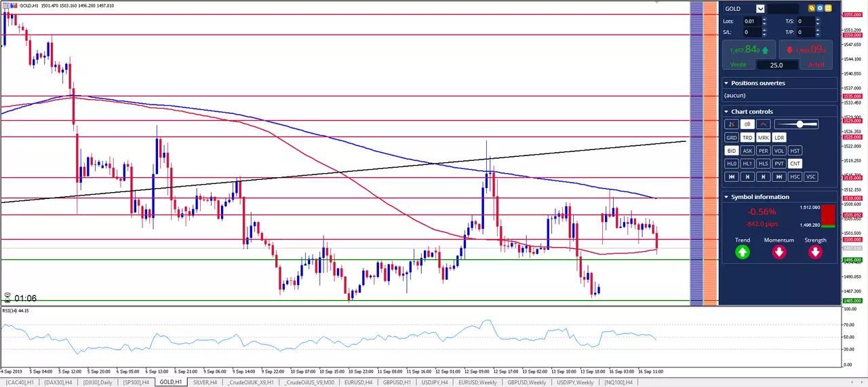Select the candlestick chart type icon

(x=747, y=124)
